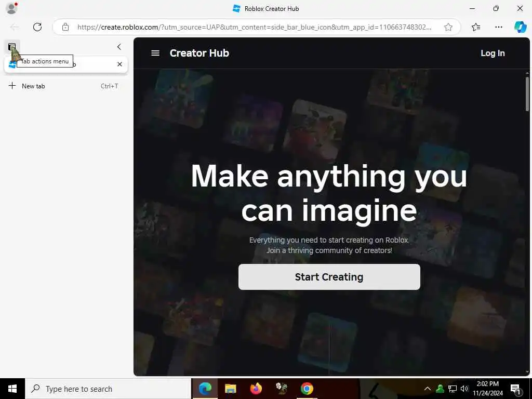Screen dimensions: 532x399
Task: Launch Firefox from taskbar
Action: (x=256, y=389)
